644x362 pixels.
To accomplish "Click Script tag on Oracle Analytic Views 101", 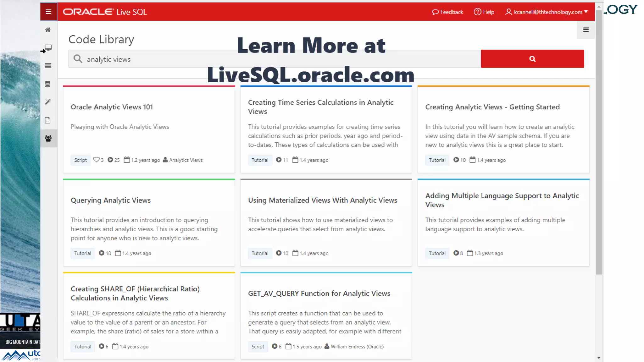I will point(80,160).
